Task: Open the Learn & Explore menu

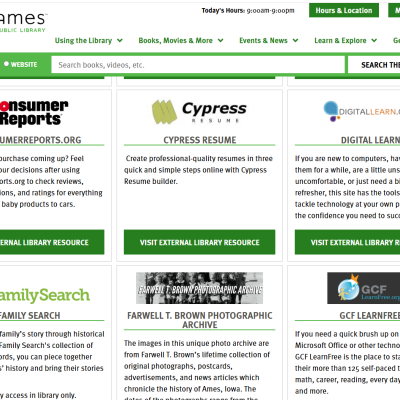Action: (340, 41)
